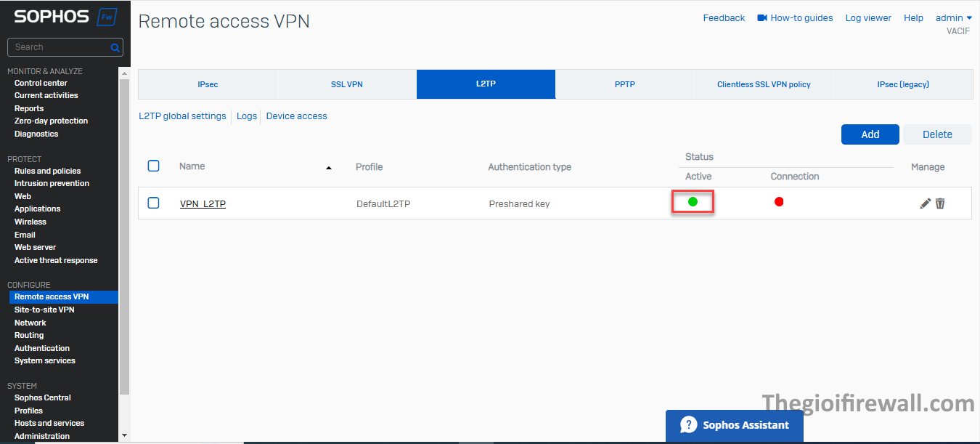
Task: Switch to the SSL VPN tab
Action: pos(346,84)
